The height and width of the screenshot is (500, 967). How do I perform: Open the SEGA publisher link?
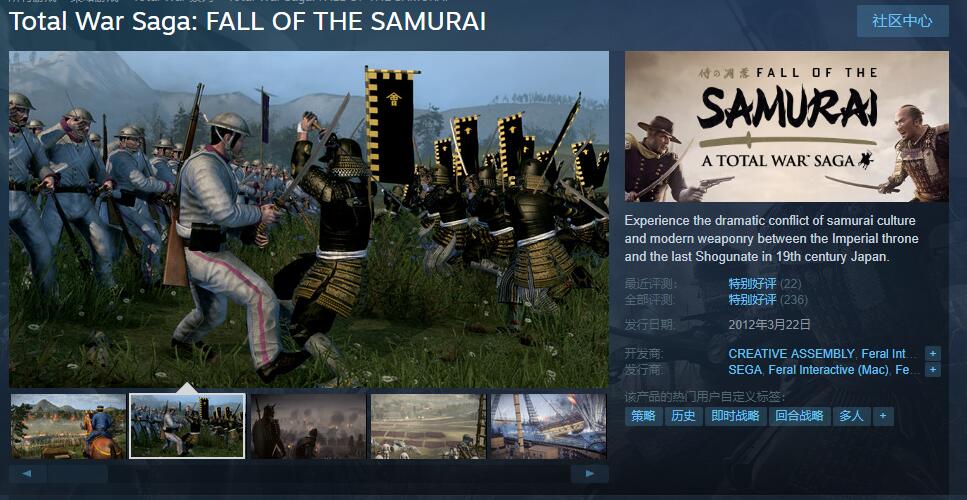click(x=745, y=370)
